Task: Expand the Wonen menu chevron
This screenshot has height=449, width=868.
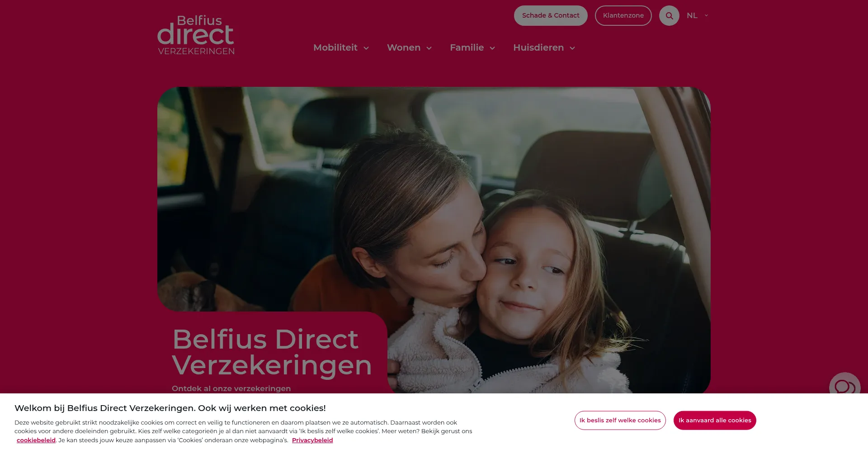Action: (429, 48)
